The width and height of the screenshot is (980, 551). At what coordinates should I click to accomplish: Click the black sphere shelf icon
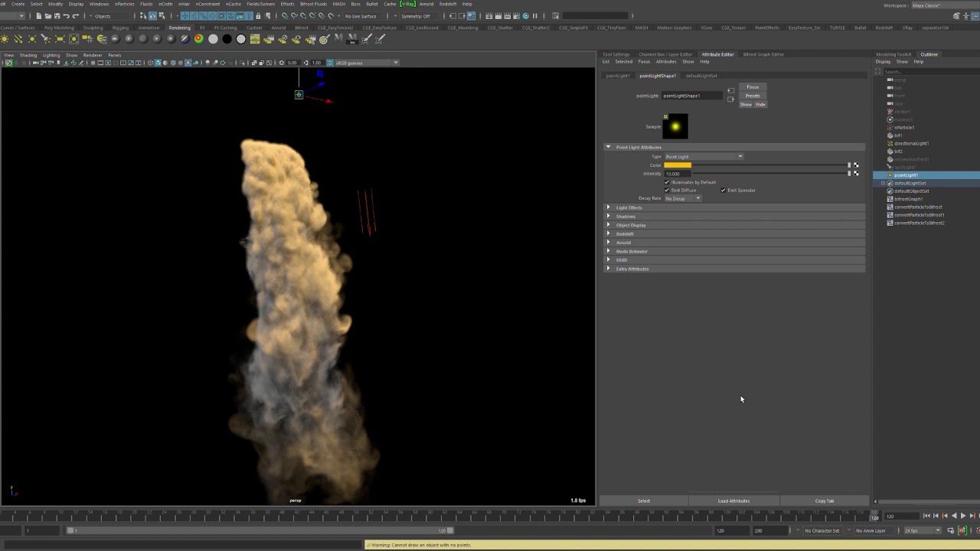click(x=227, y=39)
